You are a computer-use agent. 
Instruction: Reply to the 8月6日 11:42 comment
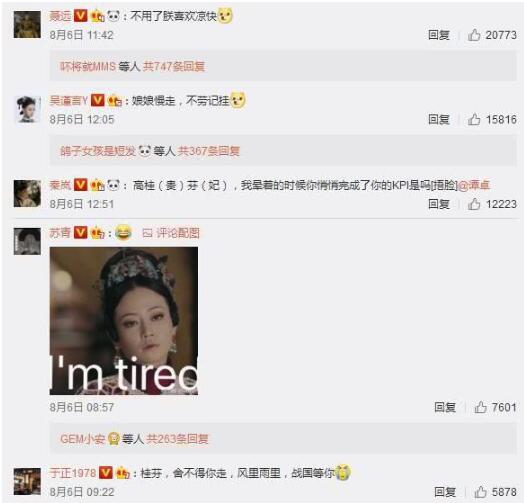click(439, 35)
